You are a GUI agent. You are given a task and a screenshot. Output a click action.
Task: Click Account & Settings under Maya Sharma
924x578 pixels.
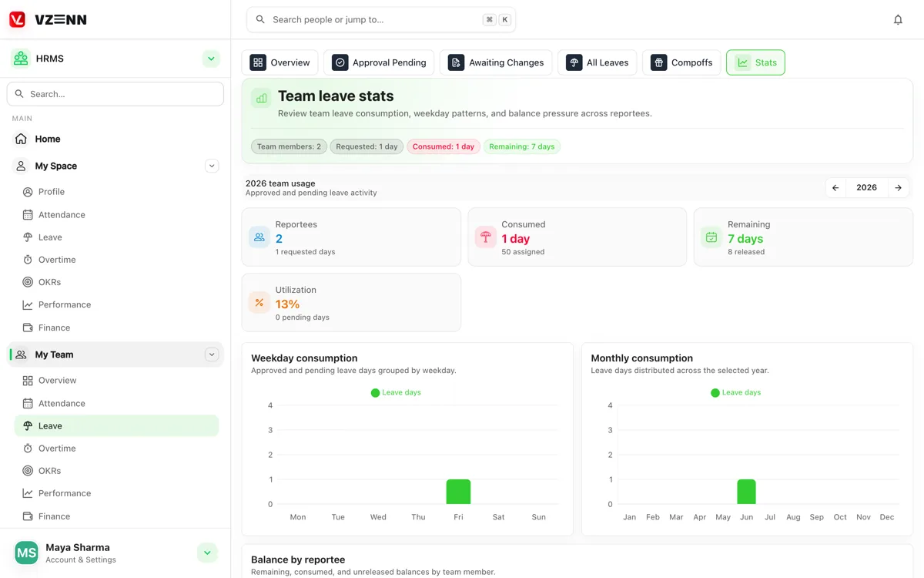[x=81, y=560]
